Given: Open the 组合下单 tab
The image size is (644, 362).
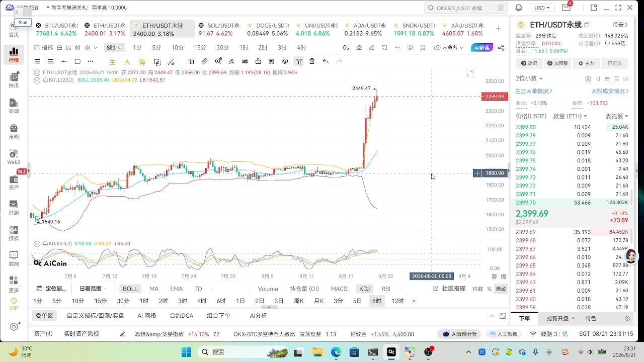Looking at the screenshot, I should tap(218, 316).
